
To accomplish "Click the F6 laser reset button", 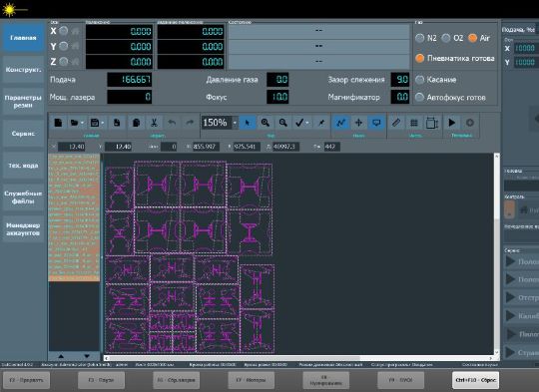I will 176,380.
